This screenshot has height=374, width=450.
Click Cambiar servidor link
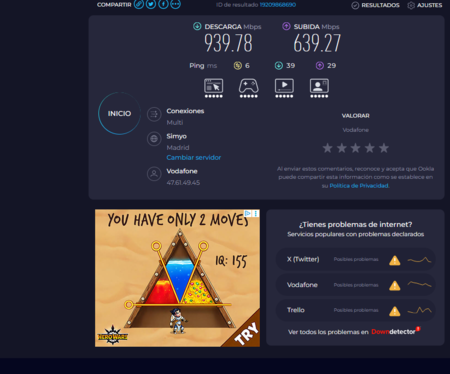click(x=194, y=157)
